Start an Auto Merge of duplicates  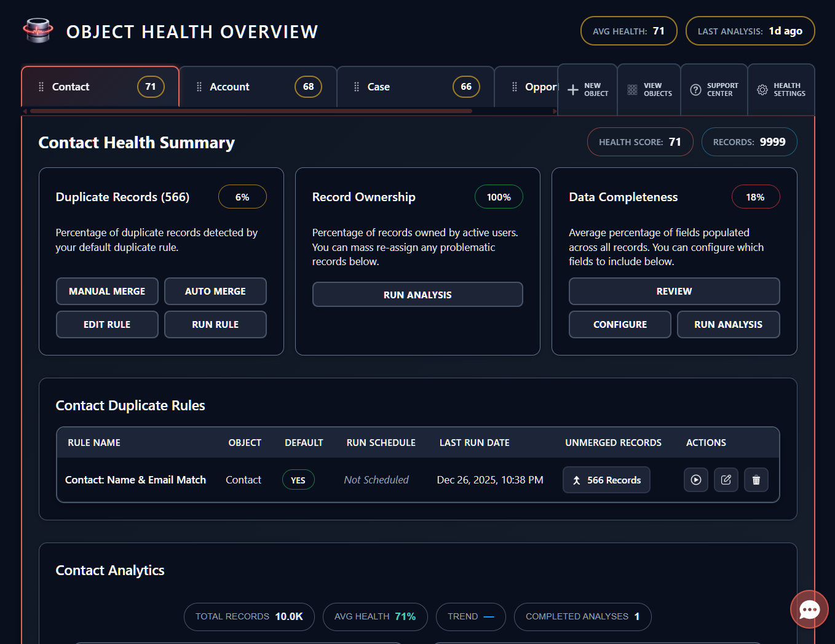click(x=215, y=291)
